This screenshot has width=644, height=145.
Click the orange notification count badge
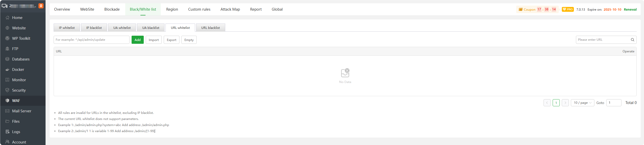pyautogui.click(x=41, y=6)
